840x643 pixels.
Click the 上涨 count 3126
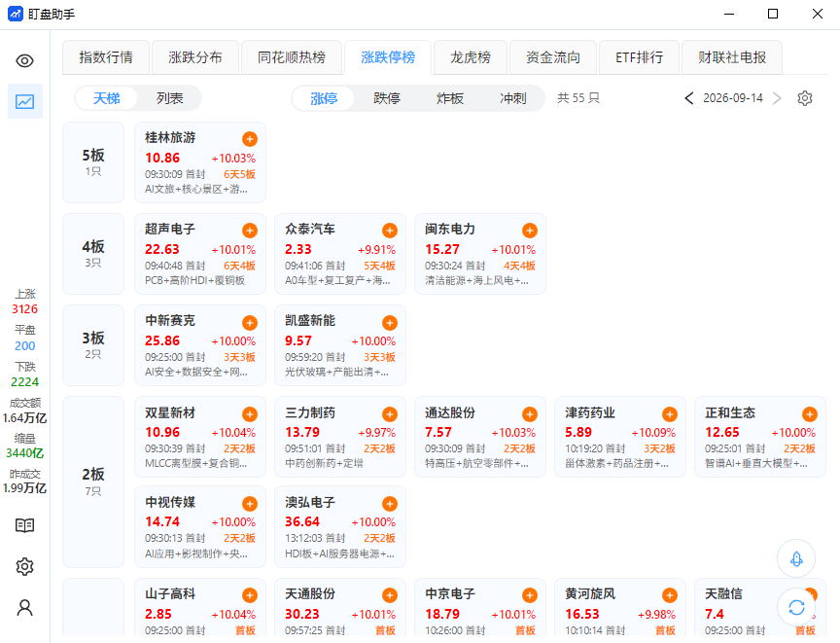tap(24, 309)
